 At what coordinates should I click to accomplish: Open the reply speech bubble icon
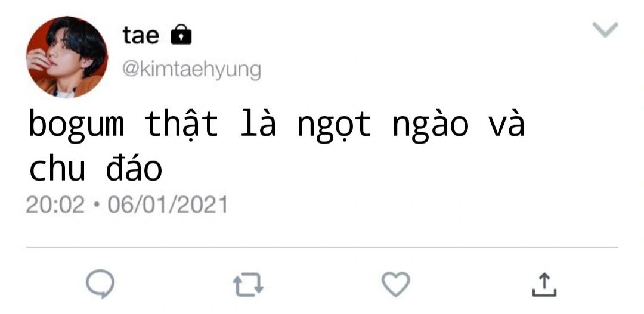point(100,284)
